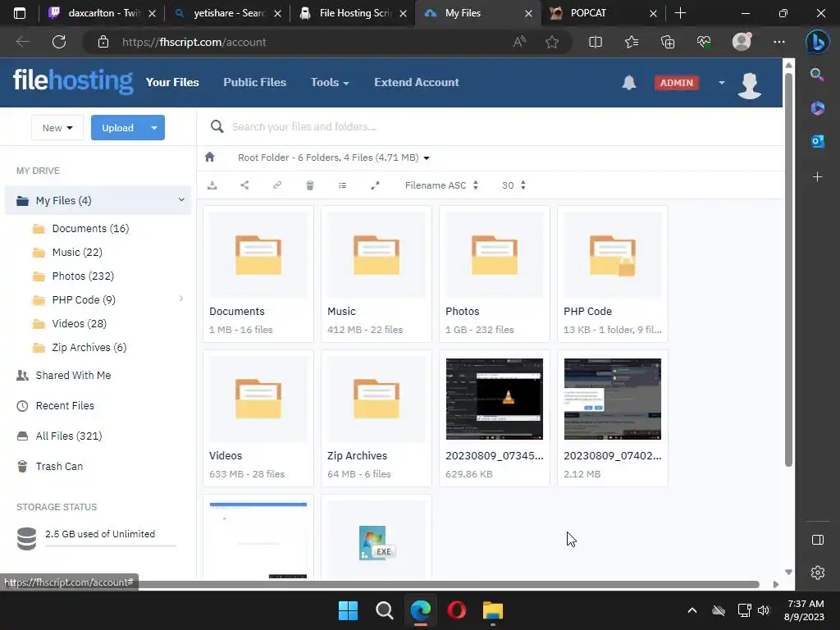Go to Your Files tab
The height and width of the screenshot is (630, 840).
(172, 83)
